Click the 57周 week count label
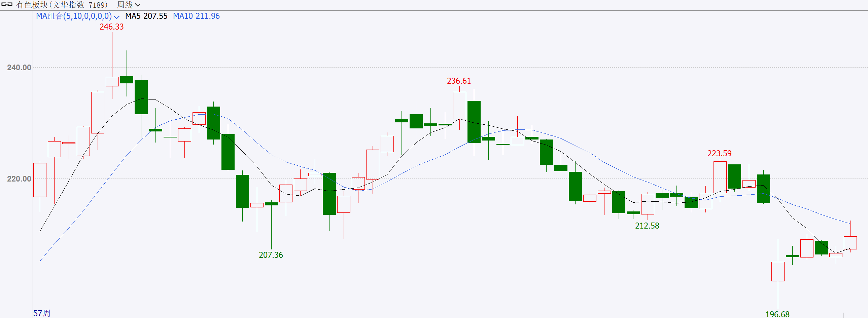This screenshot has width=868, height=318. click(x=41, y=313)
